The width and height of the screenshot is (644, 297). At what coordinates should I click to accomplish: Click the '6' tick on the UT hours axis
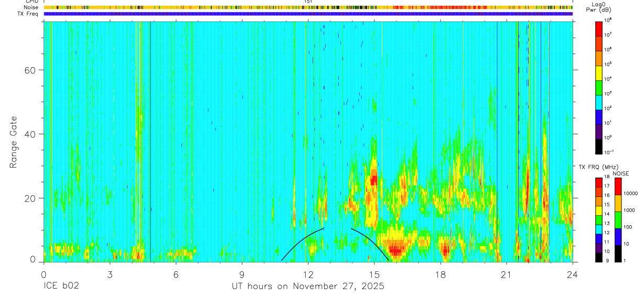coord(176,274)
